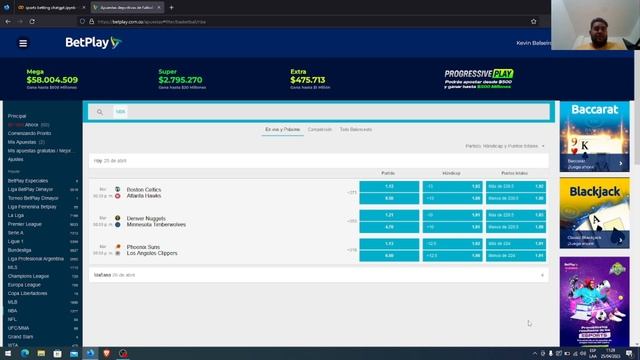640x360 pixels.
Task: Click the BetPlay logo
Action: pyautogui.click(x=93, y=42)
